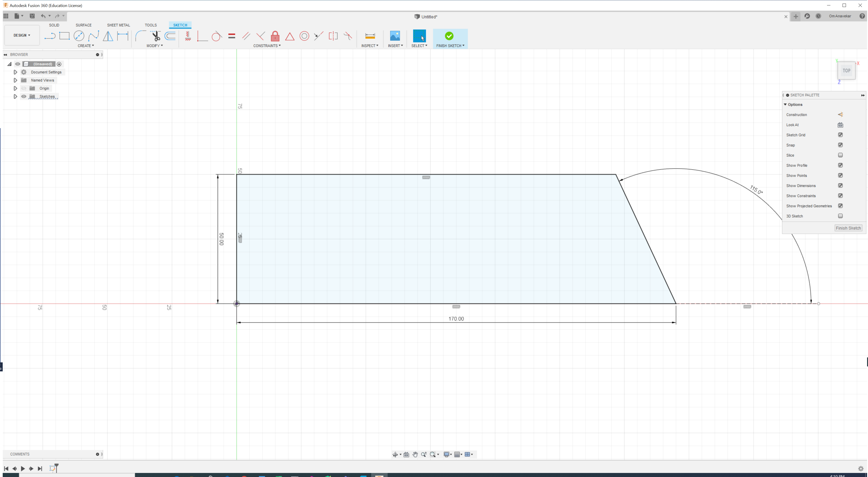This screenshot has width=868, height=477.
Task: Select the Fit Point Spline tool
Action: (94, 36)
